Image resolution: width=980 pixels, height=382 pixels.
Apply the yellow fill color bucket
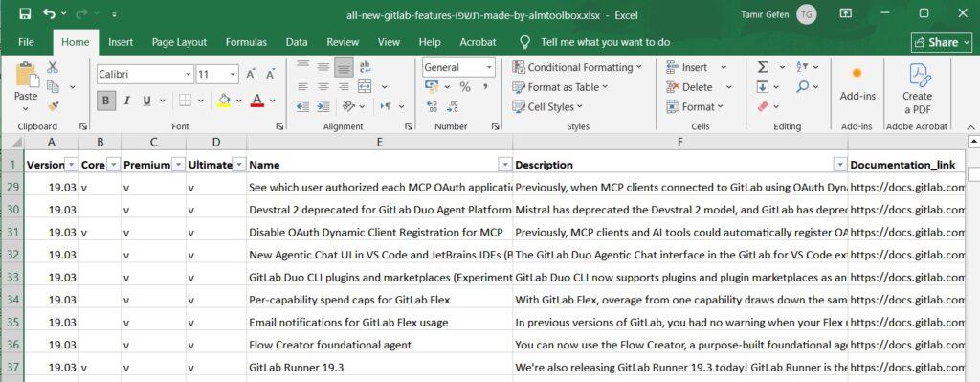(224, 100)
